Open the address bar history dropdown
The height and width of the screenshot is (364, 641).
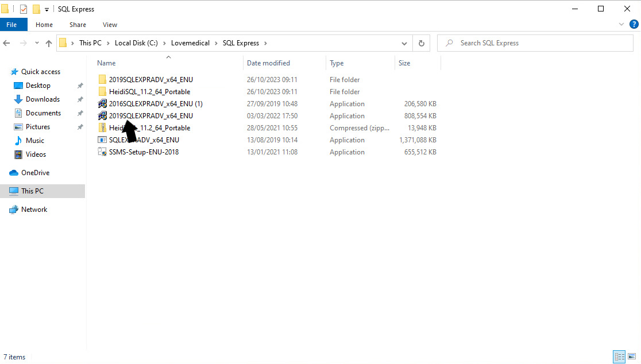(404, 43)
